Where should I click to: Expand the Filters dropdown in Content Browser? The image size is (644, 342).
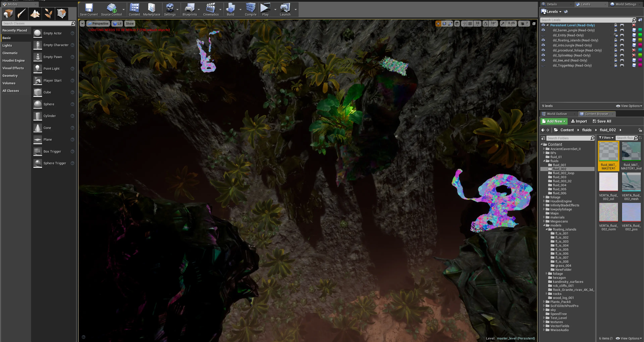click(606, 138)
